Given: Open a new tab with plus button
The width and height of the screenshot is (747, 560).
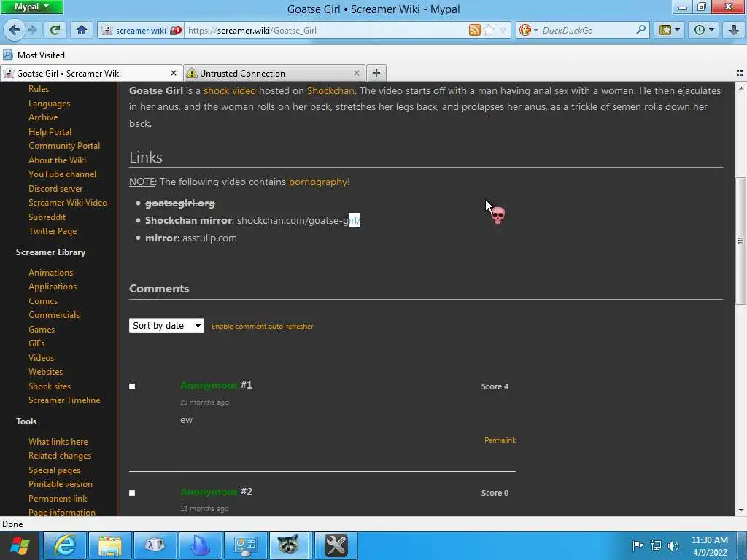Looking at the screenshot, I should point(376,73).
